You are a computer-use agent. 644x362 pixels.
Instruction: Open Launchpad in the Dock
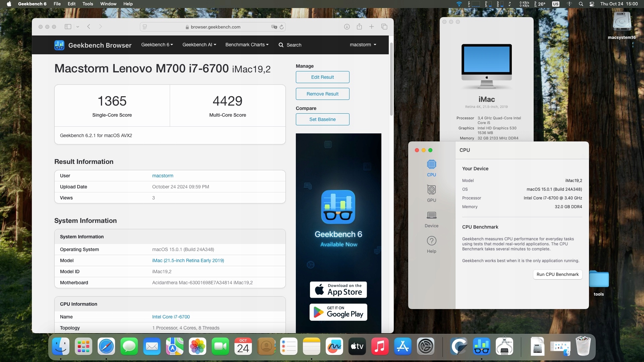pyautogui.click(x=84, y=346)
